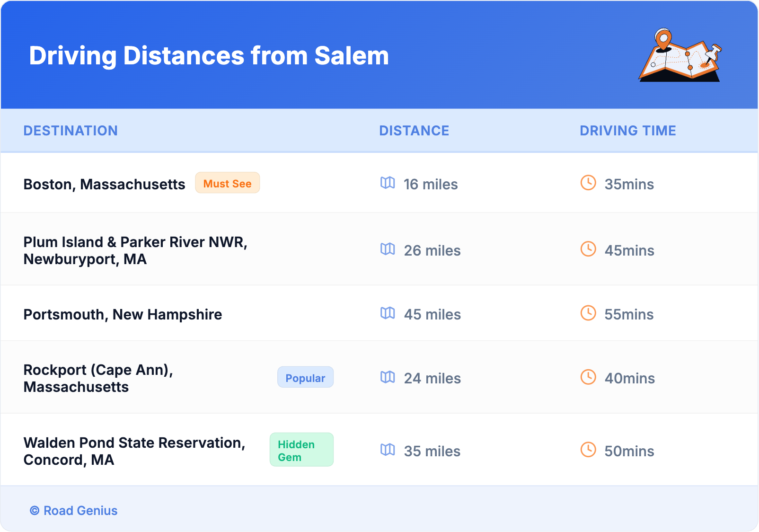Image resolution: width=759 pixels, height=532 pixels.
Task: Click the map icon beside 26 miles
Action: (x=388, y=249)
